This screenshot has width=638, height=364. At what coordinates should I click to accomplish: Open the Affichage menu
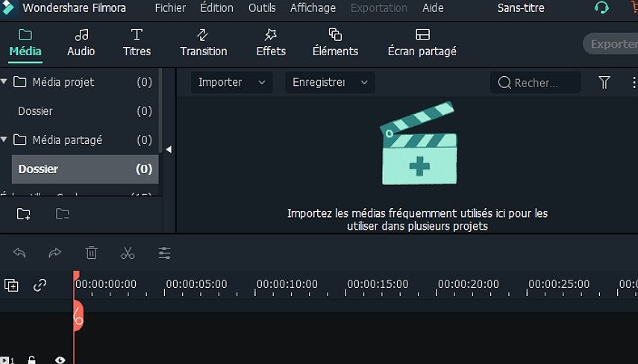(x=313, y=7)
